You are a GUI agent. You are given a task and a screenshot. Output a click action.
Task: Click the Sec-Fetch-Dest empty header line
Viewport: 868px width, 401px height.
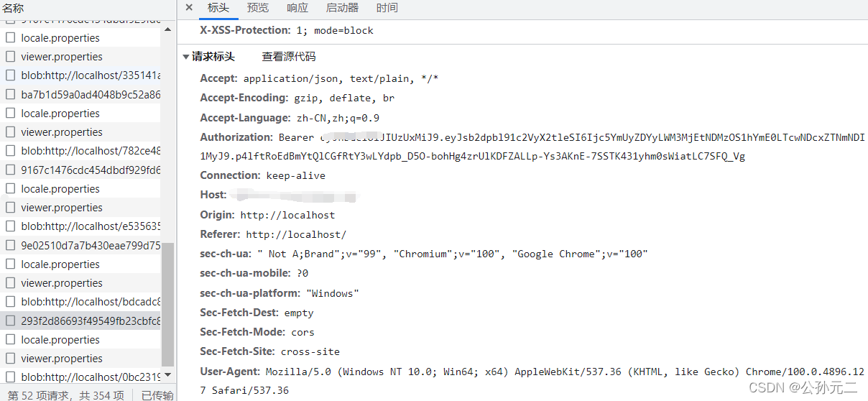click(257, 313)
